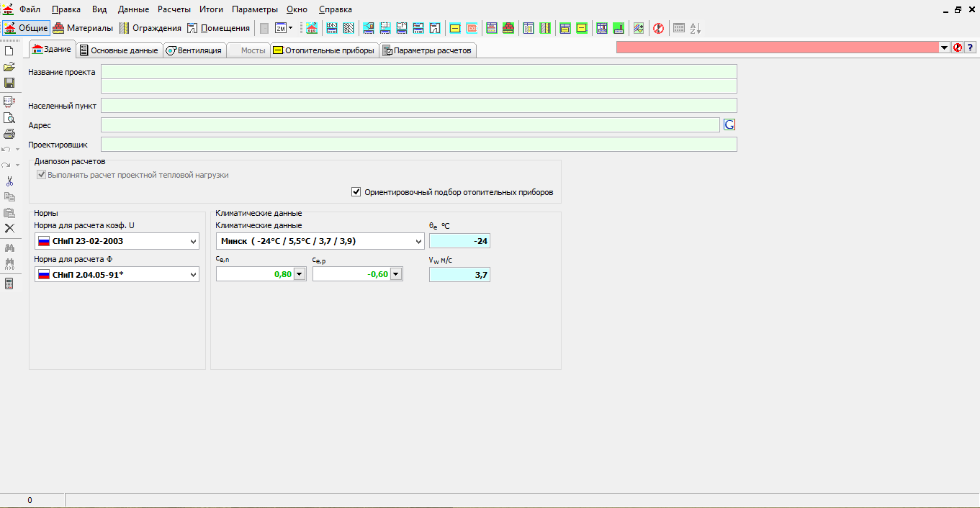Open the redo history dropdown arrow

click(x=18, y=165)
